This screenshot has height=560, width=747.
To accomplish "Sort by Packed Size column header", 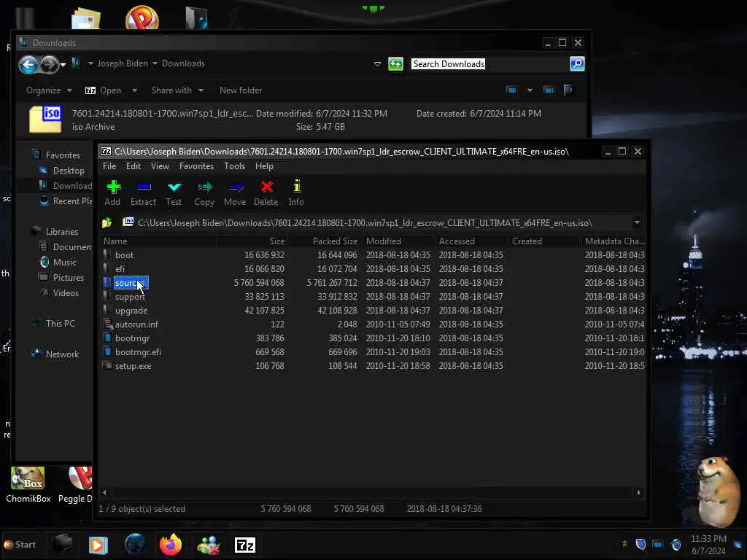I will (x=326, y=241).
